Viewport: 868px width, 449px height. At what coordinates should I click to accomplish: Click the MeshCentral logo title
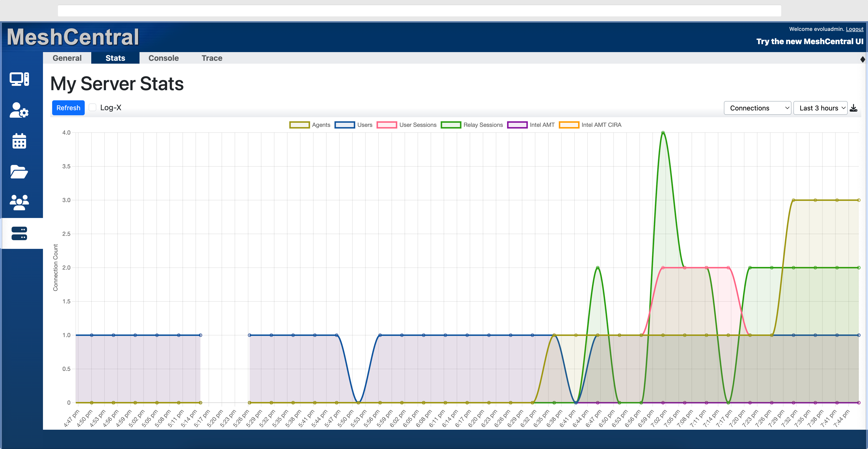(x=73, y=37)
